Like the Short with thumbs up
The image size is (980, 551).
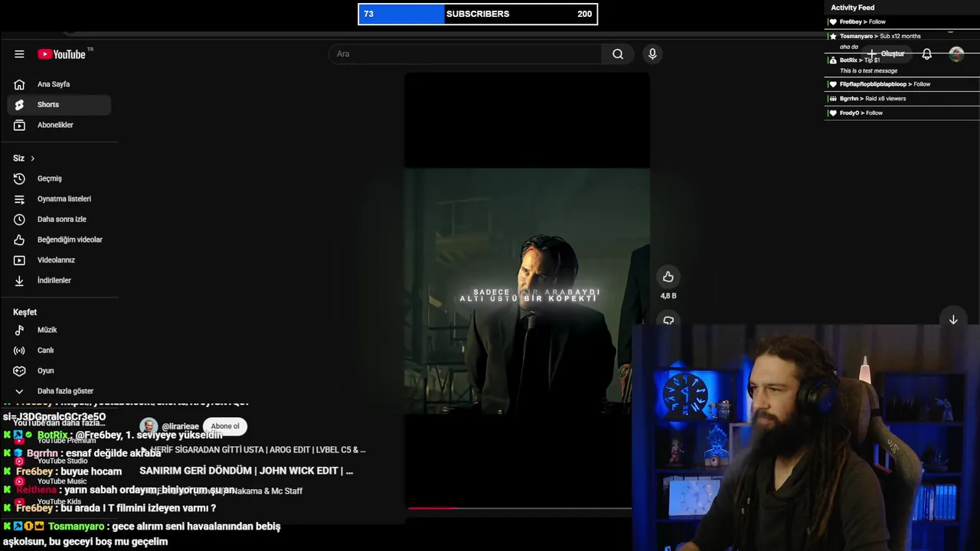coord(668,277)
